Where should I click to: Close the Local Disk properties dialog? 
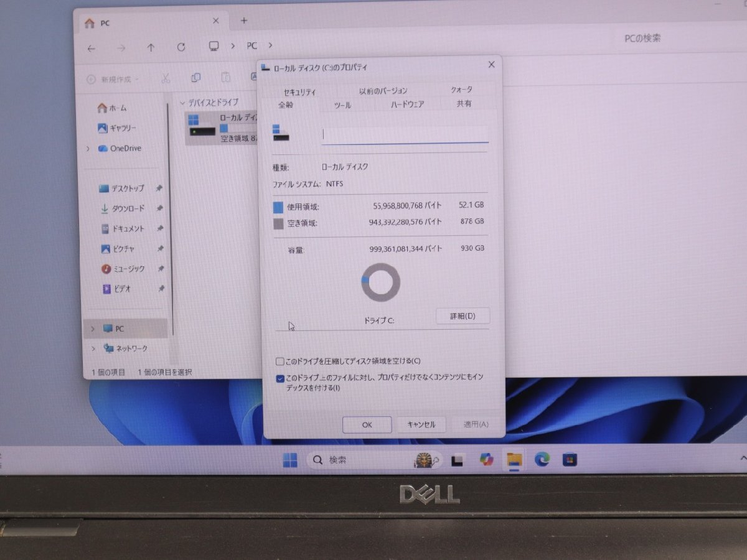(x=491, y=64)
